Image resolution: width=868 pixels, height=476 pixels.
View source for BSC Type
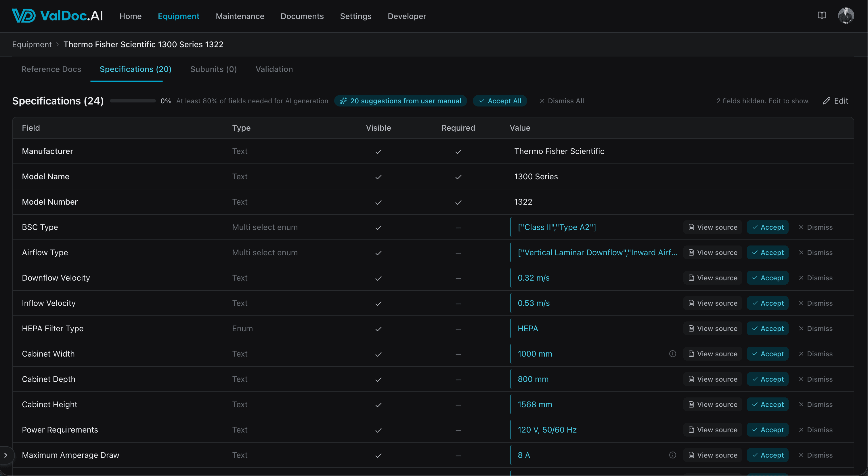coord(713,227)
